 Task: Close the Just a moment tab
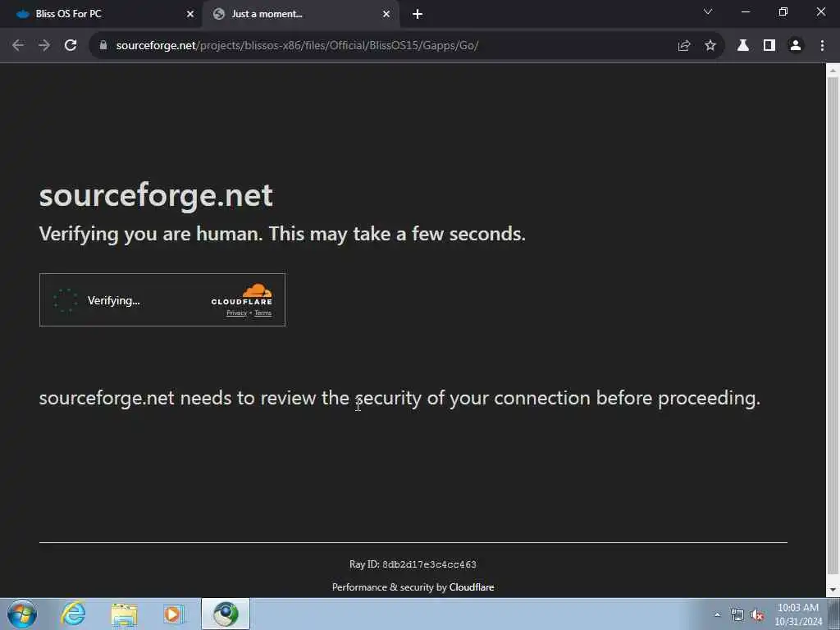pyautogui.click(x=386, y=15)
